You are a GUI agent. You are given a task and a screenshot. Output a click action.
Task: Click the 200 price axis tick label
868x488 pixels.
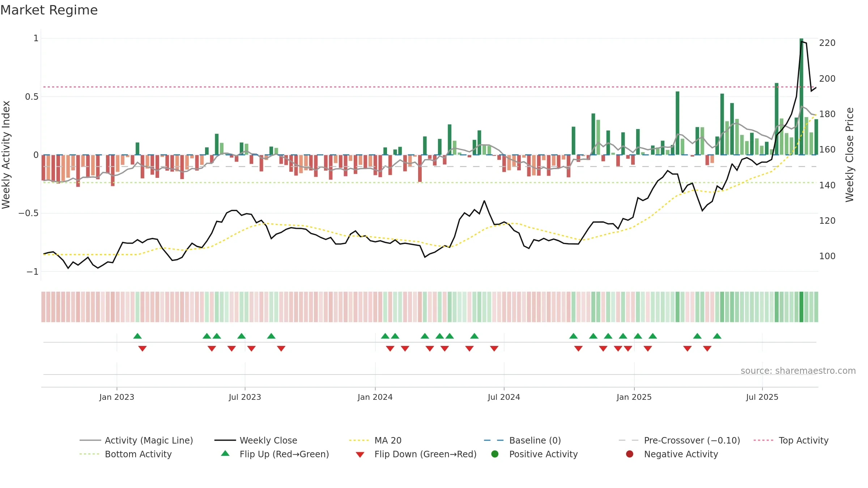827,78
